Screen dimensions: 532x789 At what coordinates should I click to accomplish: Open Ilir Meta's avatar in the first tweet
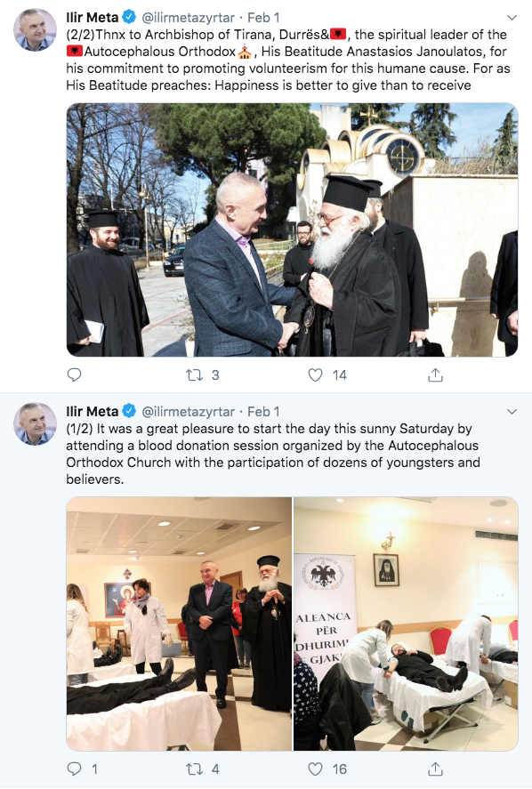coord(35,29)
